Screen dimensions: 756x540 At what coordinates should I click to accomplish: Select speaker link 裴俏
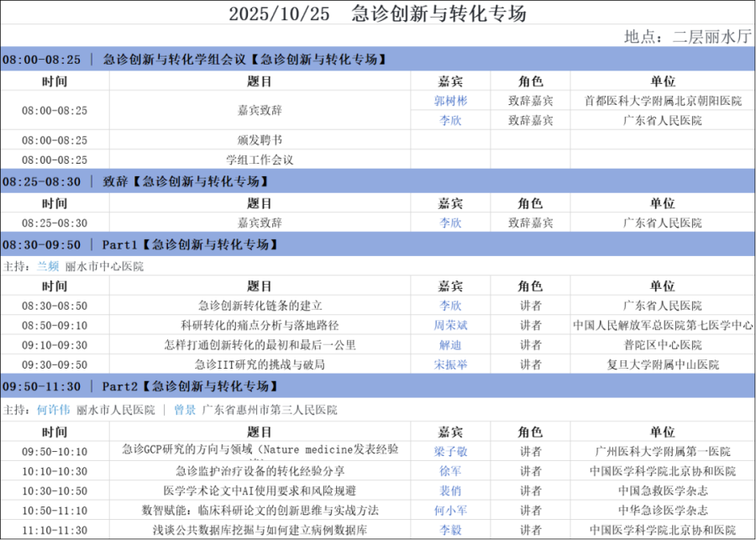click(x=450, y=490)
